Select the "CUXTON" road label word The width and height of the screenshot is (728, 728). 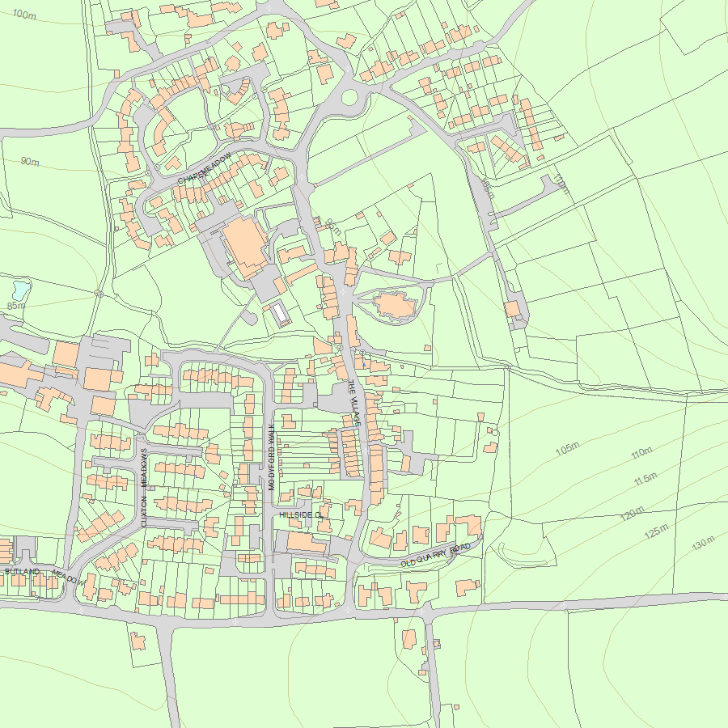tap(143, 511)
